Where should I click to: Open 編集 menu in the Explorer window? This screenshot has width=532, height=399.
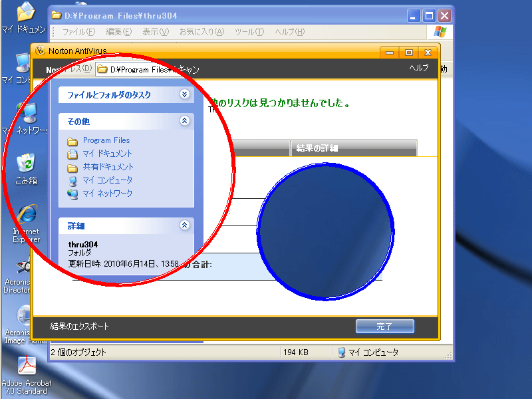[119, 32]
